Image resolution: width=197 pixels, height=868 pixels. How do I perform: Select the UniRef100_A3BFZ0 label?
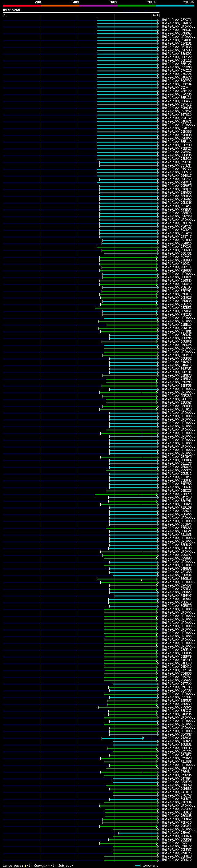pyautogui.click(x=176, y=149)
